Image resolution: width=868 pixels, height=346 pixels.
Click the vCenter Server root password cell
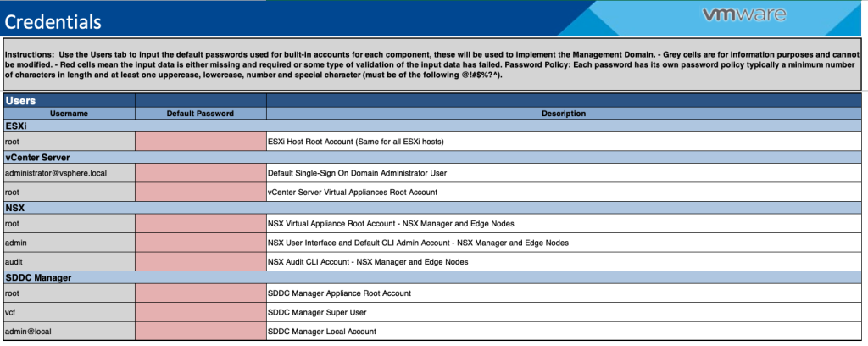pos(200,193)
